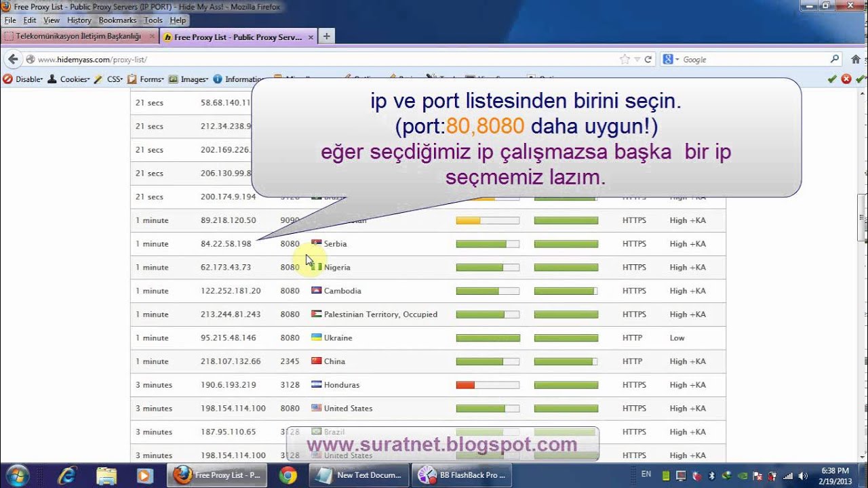Click the red speed bar in Honduras row
The width and height of the screenshot is (868, 488).
pos(465,385)
